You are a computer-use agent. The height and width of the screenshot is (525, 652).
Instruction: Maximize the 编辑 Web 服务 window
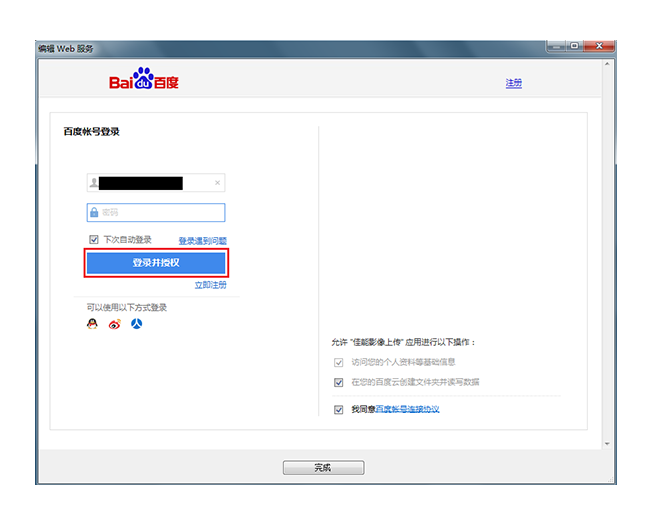pyautogui.click(x=575, y=46)
